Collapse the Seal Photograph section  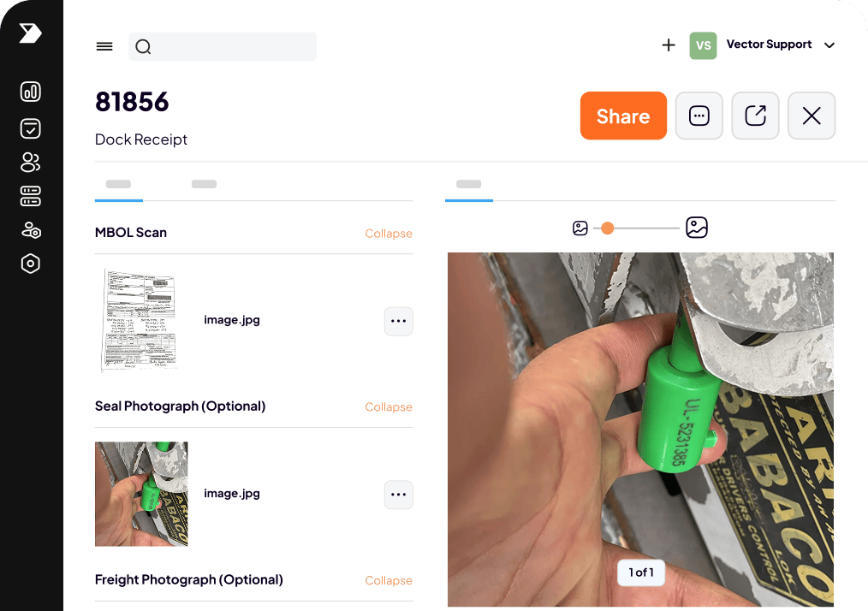click(389, 407)
